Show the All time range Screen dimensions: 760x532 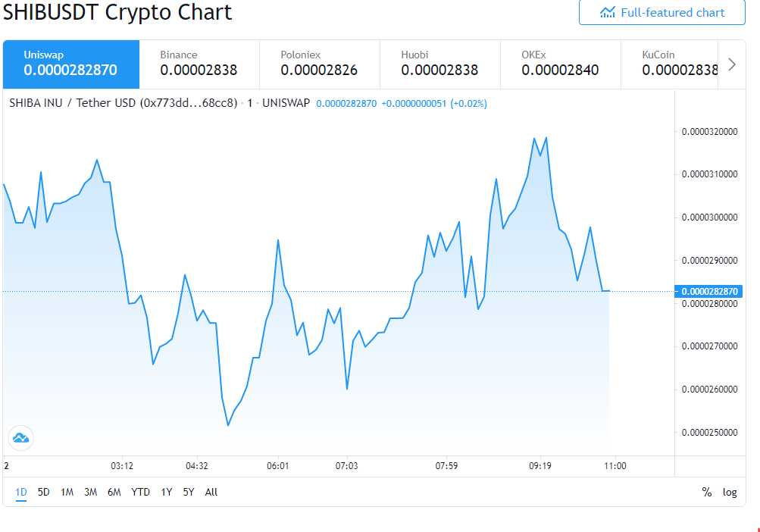[211, 493]
